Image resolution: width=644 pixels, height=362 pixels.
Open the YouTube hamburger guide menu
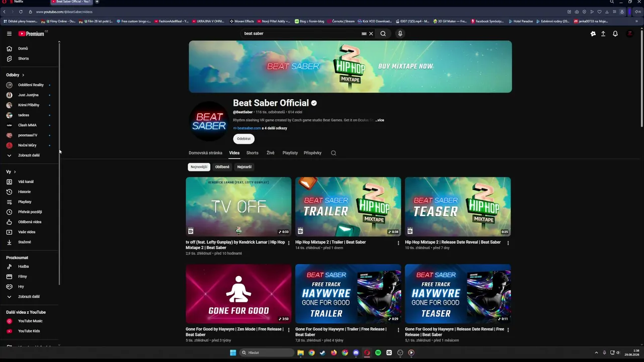[x=9, y=34]
